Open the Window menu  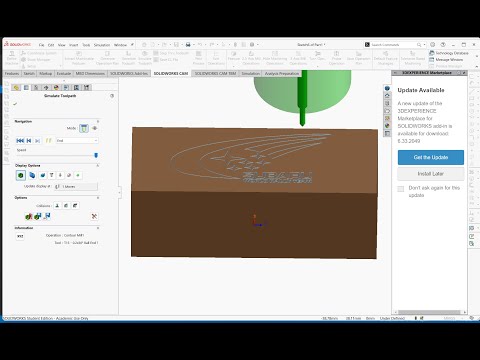pos(120,45)
